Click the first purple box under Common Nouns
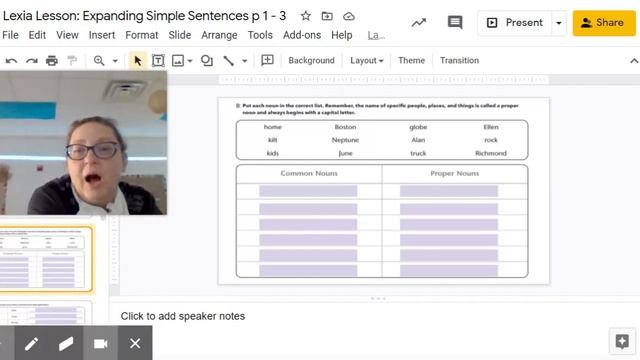Image resolution: width=640 pixels, height=360 pixels. point(308,191)
